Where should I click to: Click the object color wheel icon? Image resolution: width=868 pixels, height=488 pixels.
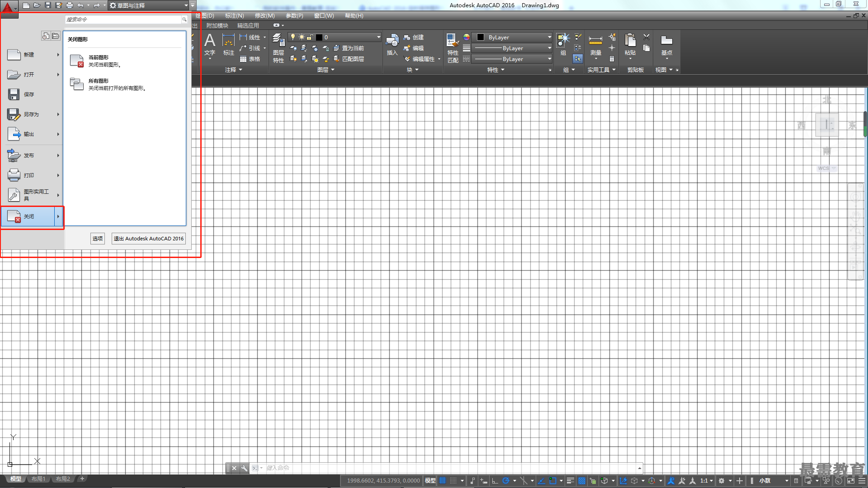pos(467,37)
